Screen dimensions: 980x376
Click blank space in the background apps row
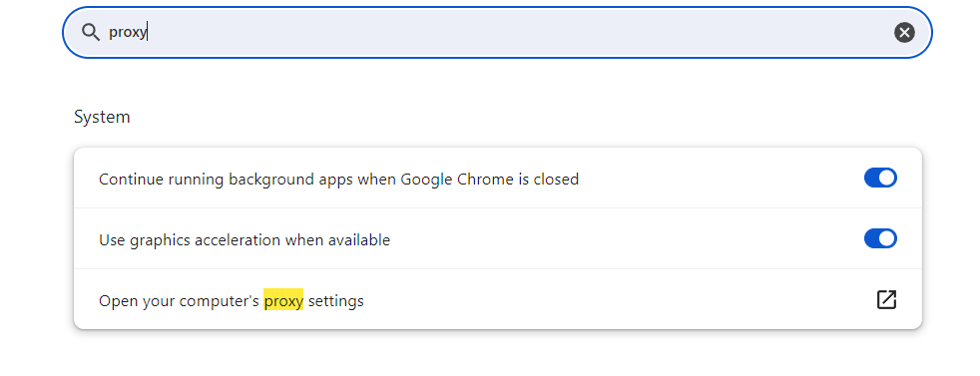719,179
